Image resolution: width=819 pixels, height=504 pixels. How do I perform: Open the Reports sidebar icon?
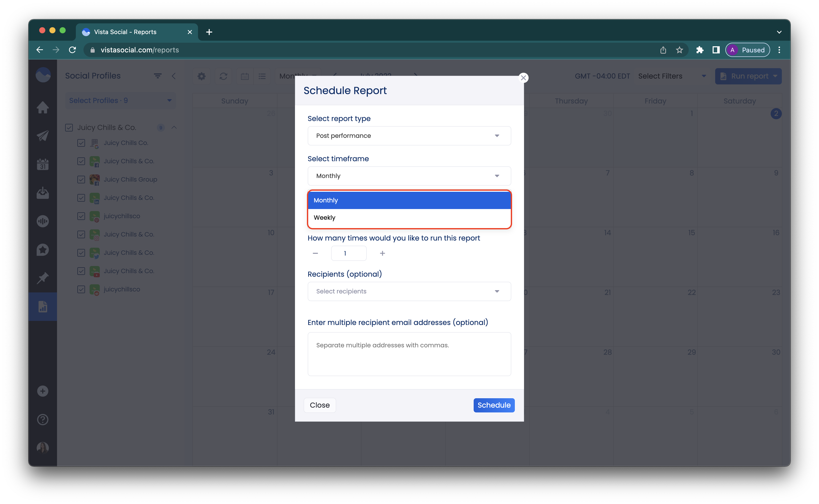[43, 307]
